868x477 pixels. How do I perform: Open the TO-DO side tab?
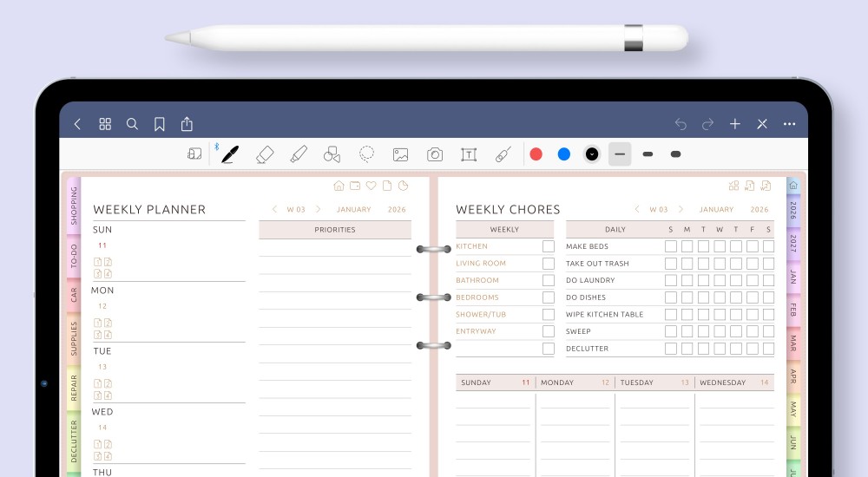click(74, 256)
